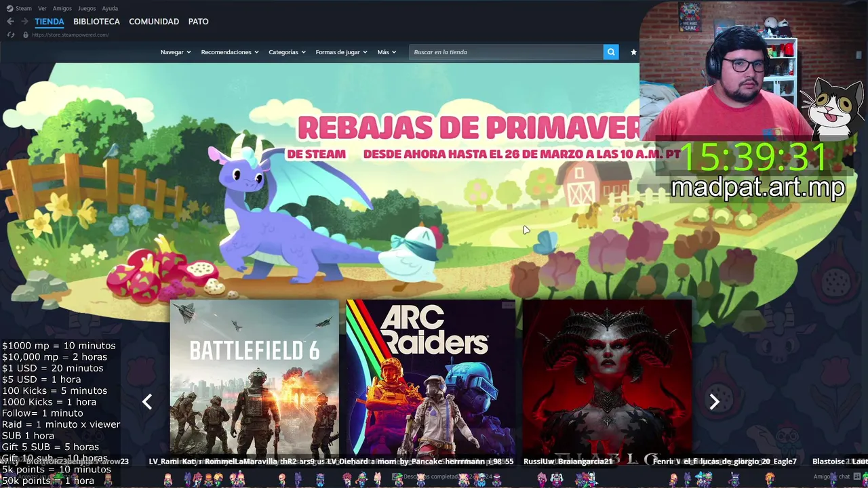Viewport: 868px width, 488px height.
Task: Open the wishlist star icon
Action: pos(633,52)
